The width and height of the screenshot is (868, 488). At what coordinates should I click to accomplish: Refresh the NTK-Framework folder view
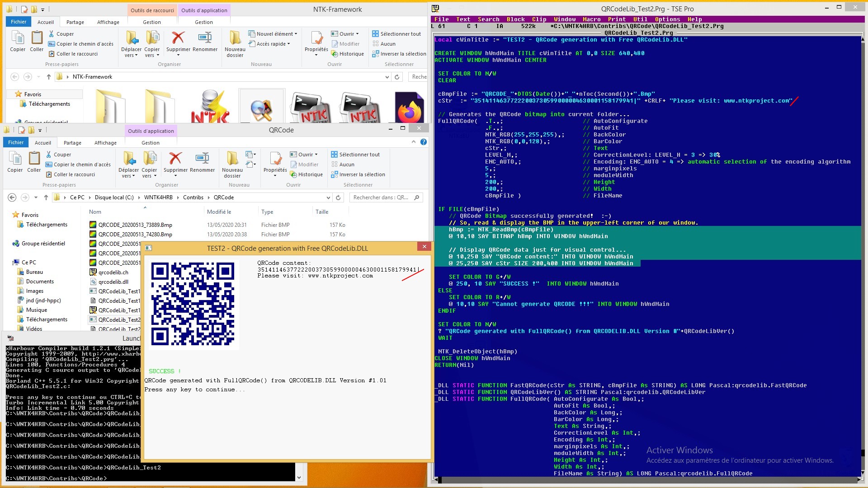[x=397, y=77]
